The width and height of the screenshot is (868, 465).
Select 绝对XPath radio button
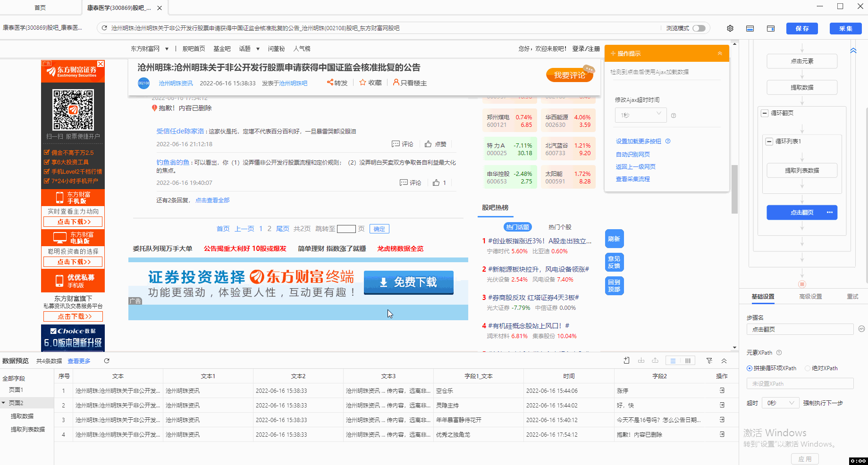pos(808,368)
